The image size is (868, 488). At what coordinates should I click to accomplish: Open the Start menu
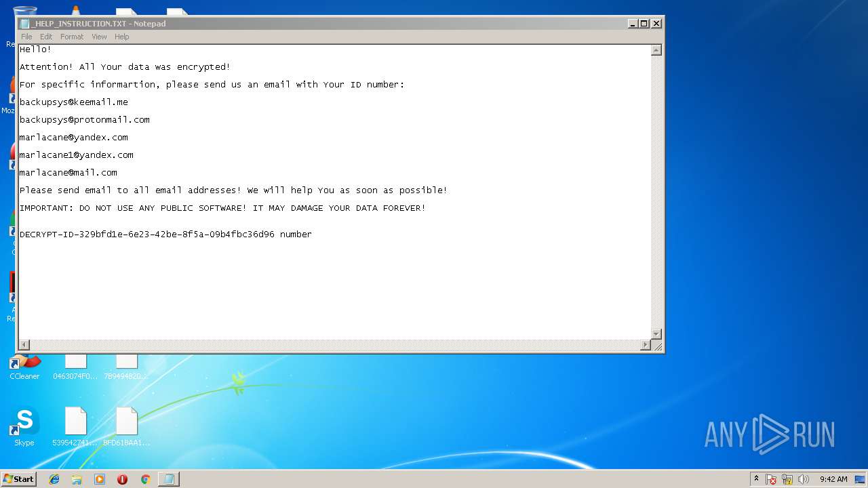(x=18, y=479)
